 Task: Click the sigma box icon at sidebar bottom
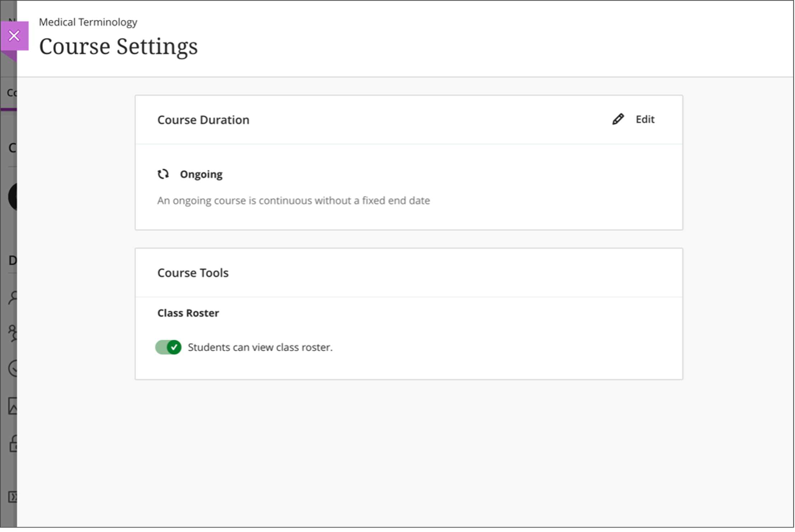tap(13, 497)
